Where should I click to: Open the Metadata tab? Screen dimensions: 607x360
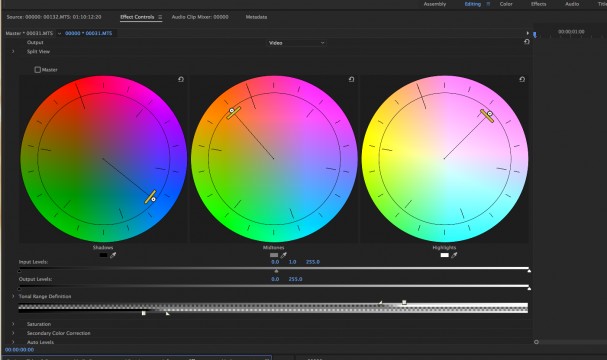point(256,17)
